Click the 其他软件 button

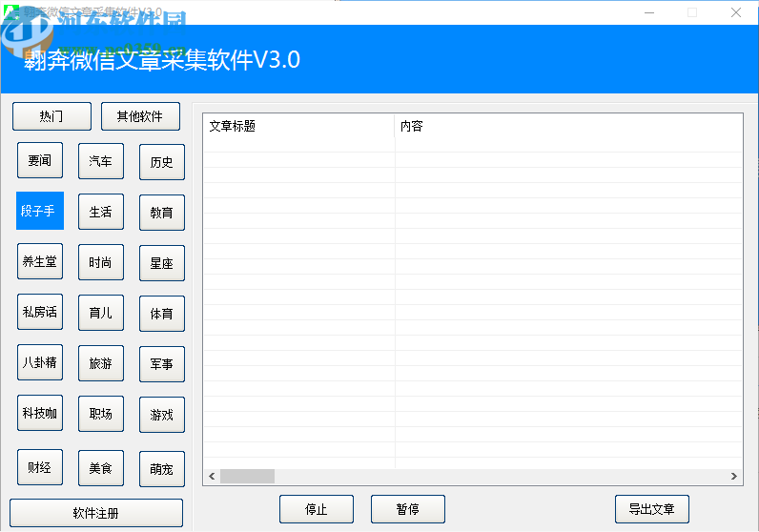point(140,116)
